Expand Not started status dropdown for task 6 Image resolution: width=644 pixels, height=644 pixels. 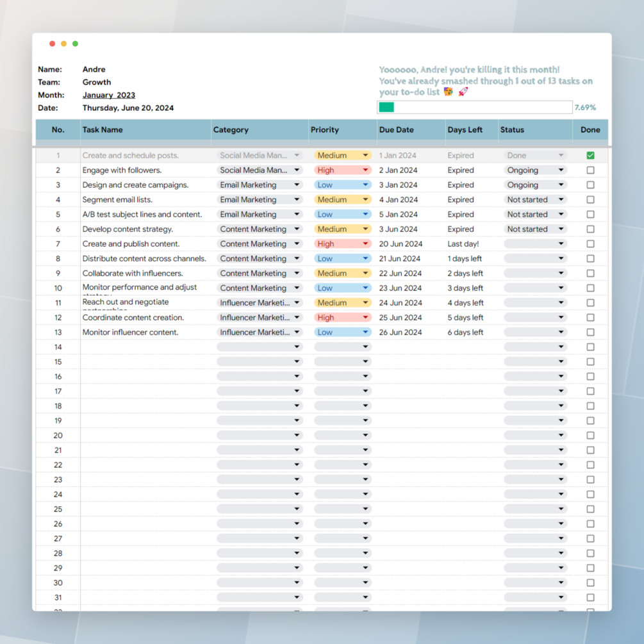[536, 229]
